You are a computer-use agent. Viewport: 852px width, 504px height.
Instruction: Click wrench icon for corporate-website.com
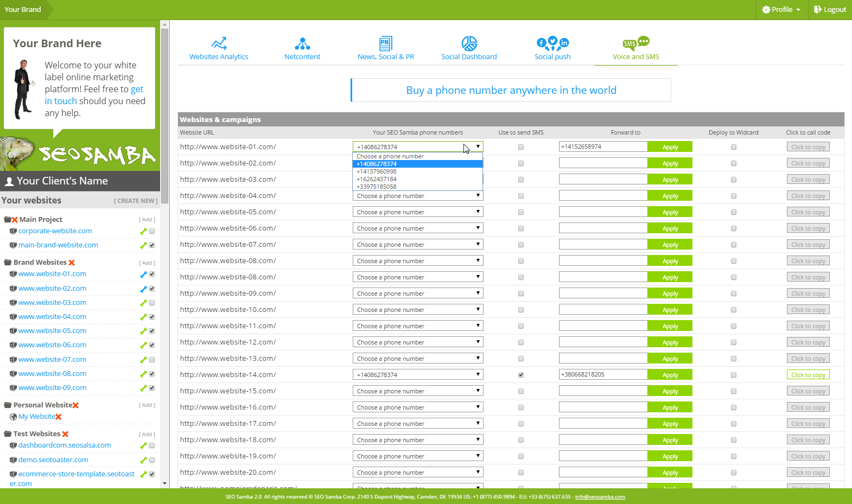click(x=143, y=231)
